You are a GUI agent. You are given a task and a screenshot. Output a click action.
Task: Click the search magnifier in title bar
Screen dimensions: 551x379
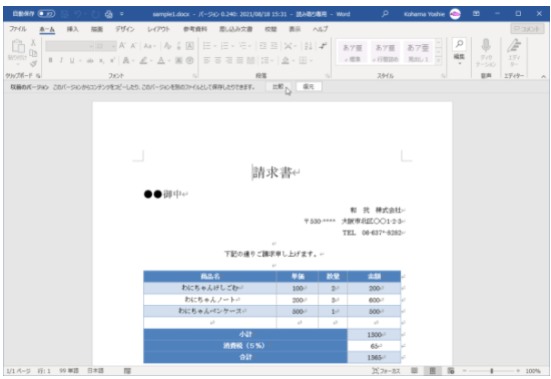point(385,14)
